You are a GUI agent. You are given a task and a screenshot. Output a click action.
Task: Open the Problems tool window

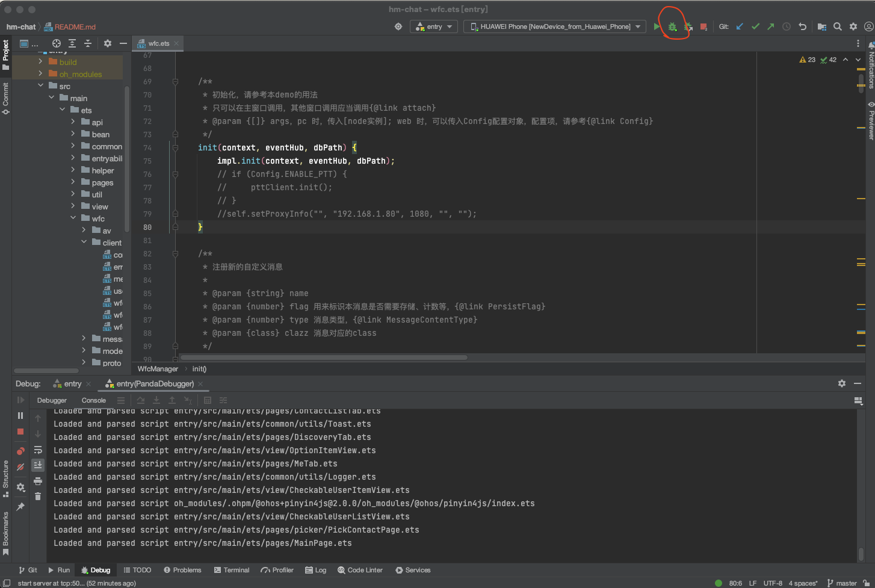click(182, 570)
